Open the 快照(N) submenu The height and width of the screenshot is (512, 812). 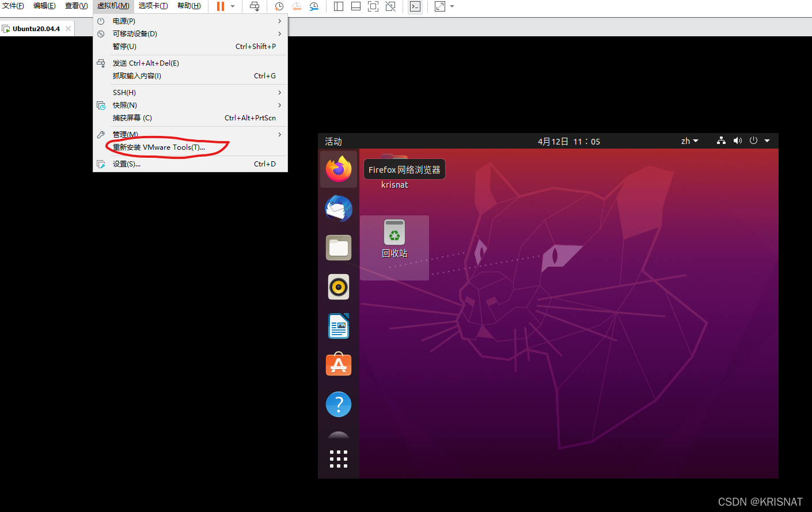pos(190,105)
